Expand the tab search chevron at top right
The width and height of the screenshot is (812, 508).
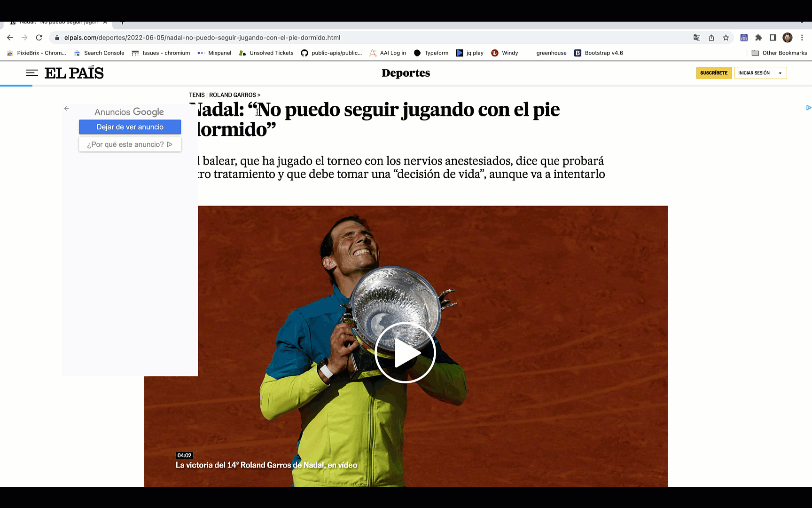802,22
